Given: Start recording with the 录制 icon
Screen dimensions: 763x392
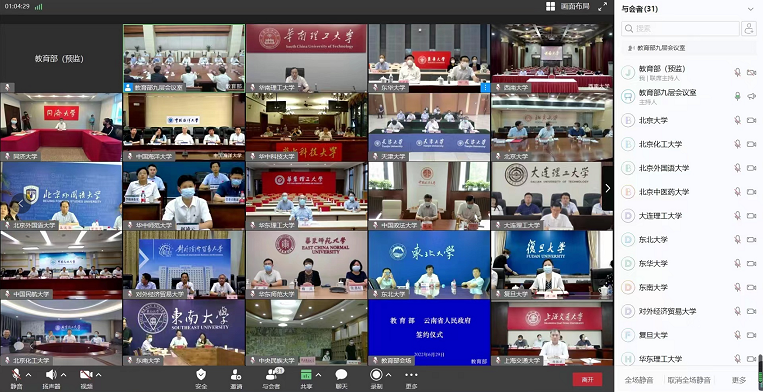Looking at the screenshot, I should pyautogui.click(x=376, y=374).
